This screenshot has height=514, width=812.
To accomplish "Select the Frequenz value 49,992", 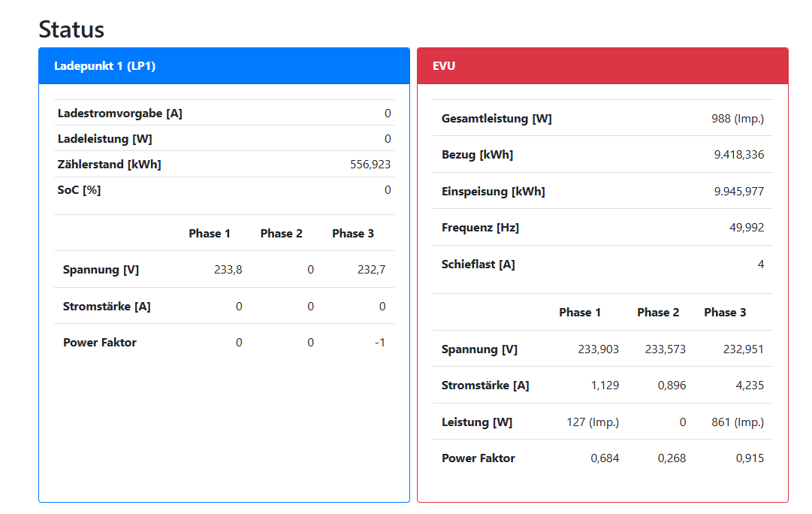I will (747, 228).
